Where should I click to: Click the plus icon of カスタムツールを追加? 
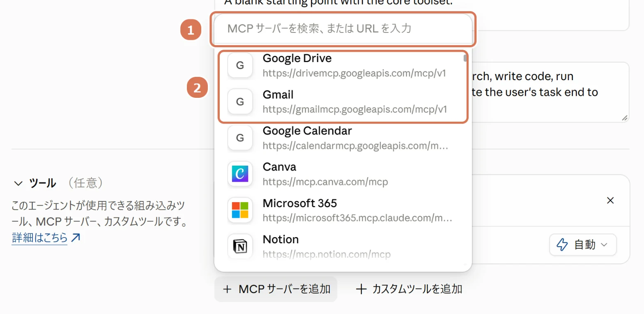point(361,289)
